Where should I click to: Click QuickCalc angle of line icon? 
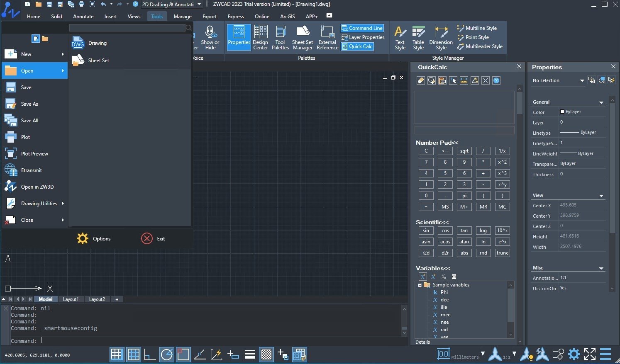(x=475, y=80)
